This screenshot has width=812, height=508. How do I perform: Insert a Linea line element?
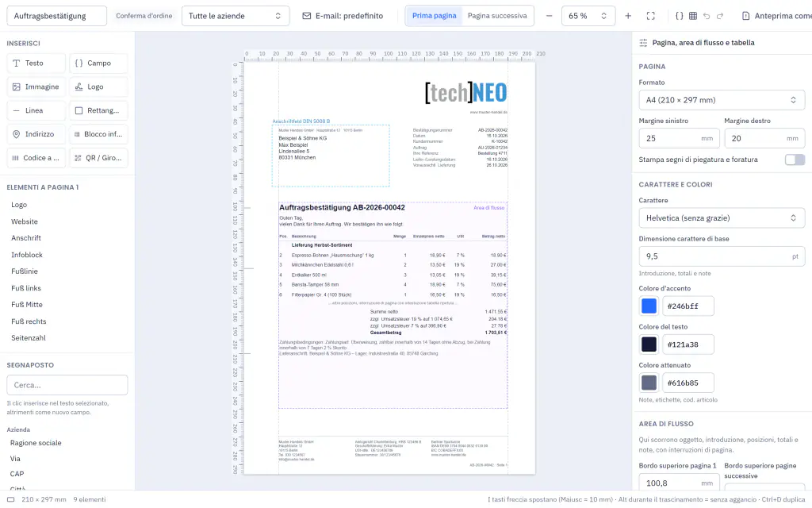coord(36,110)
